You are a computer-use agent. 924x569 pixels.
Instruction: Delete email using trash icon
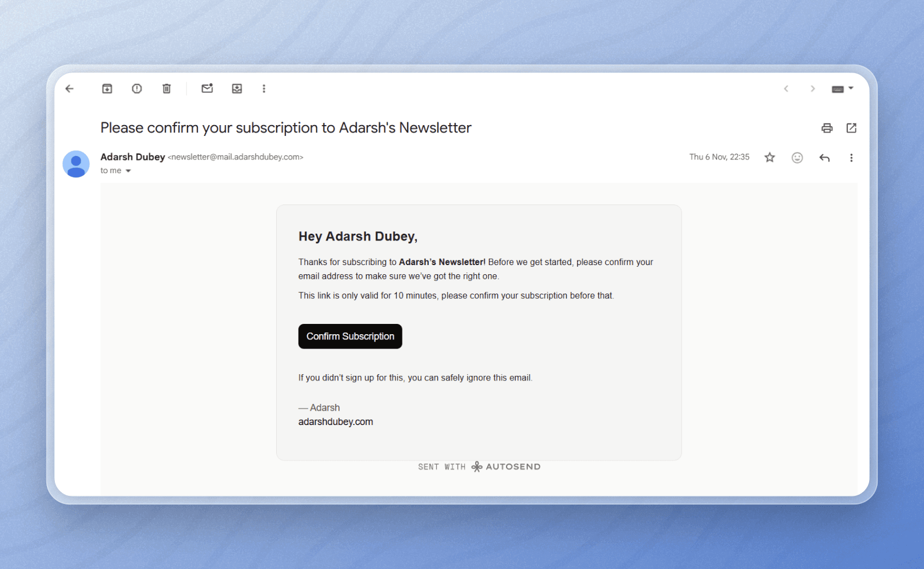pos(166,89)
